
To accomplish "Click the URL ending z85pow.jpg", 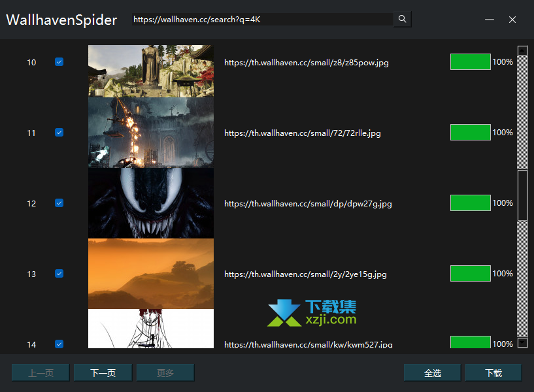I will (306, 63).
